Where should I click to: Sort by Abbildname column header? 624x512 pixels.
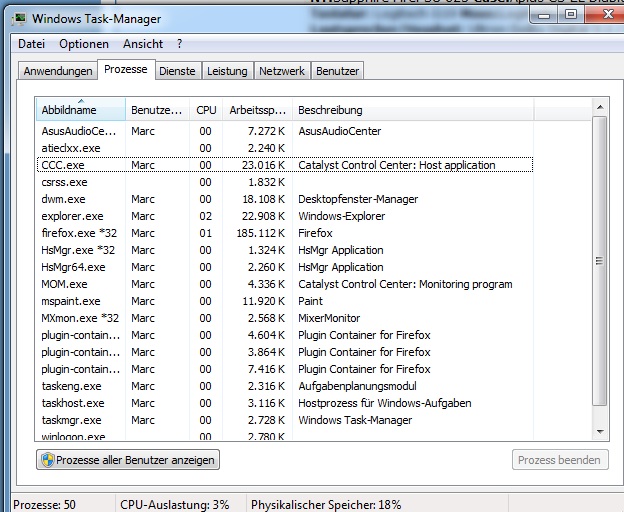click(x=81, y=109)
